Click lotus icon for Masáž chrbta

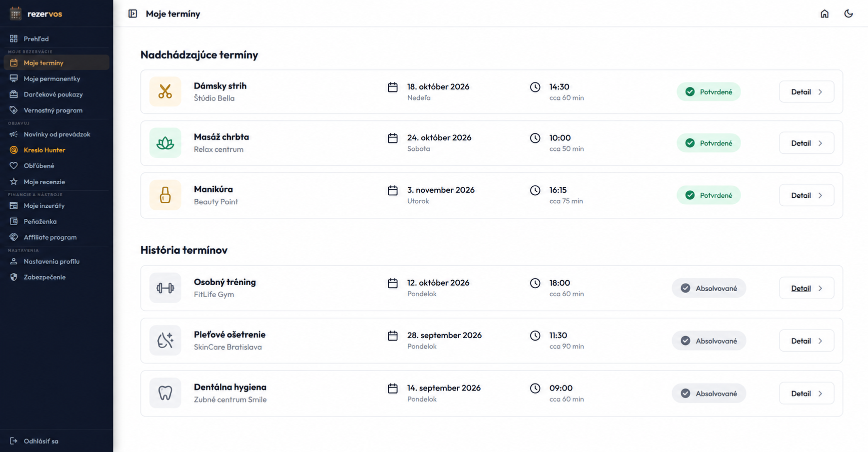165,143
